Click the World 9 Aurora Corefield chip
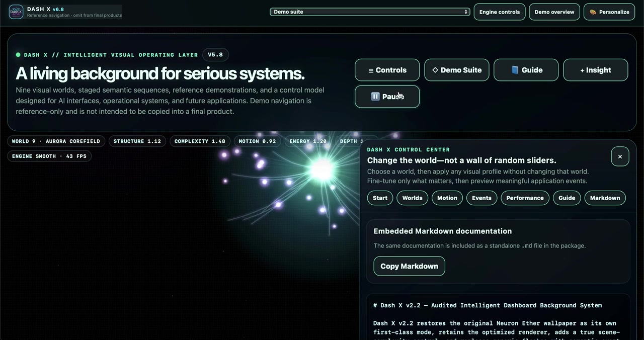 pos(56,141)
